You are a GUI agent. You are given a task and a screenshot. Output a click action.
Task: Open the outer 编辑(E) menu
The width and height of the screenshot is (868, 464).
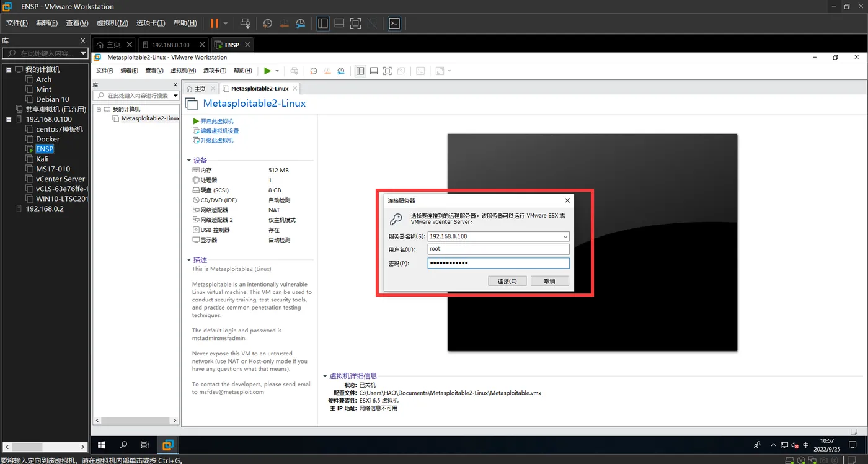tap(46, 23)
